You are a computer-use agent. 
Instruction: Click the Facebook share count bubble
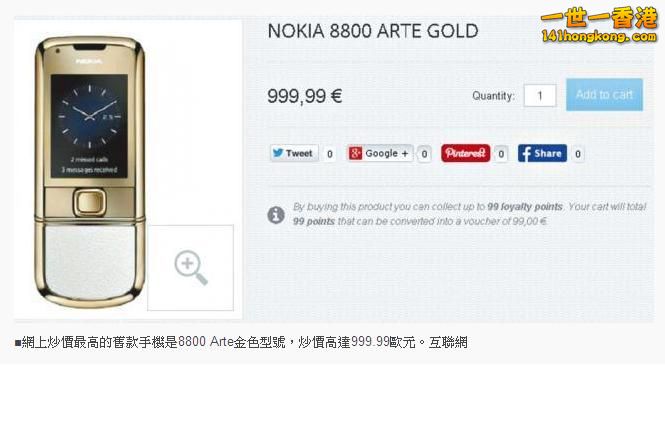click(x=578, y=154)
